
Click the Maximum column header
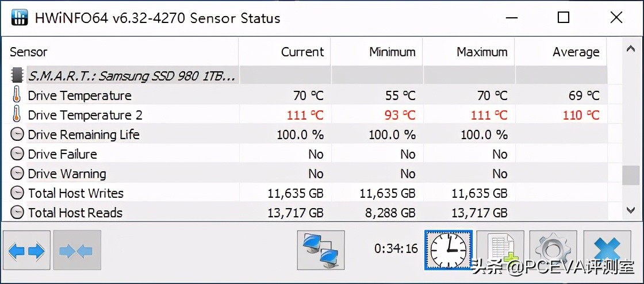click(482, 52)
